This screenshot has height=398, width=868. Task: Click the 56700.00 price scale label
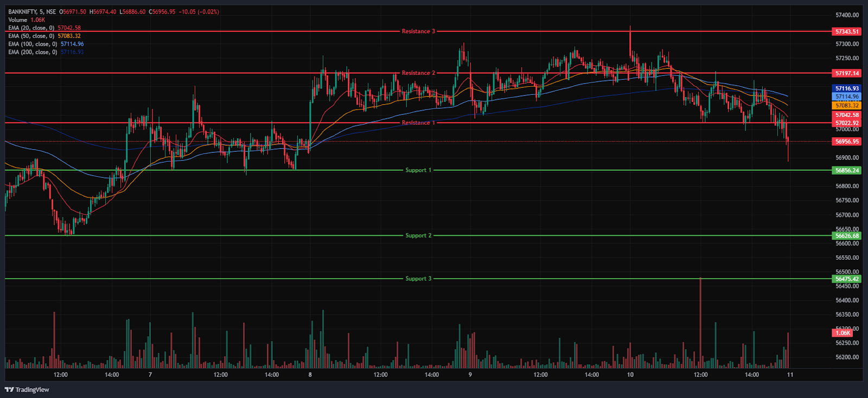[847, 215]
